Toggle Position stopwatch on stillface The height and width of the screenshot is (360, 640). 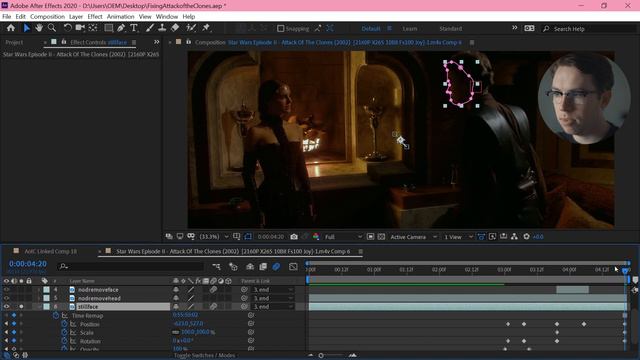[x=64, y=324]
